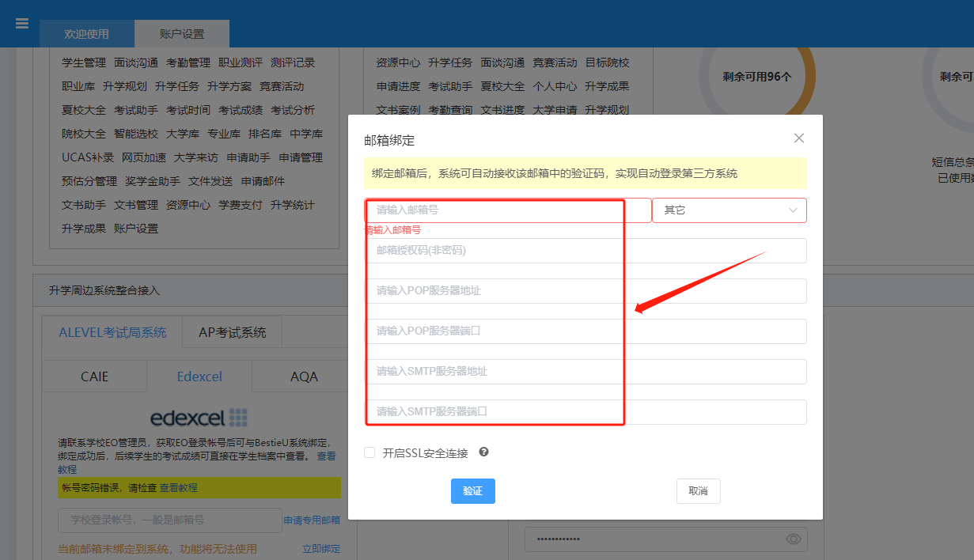Click the SSL help question mark icon
The width and height of the screenshot is (974, 560).
click(x=483, y=452)
